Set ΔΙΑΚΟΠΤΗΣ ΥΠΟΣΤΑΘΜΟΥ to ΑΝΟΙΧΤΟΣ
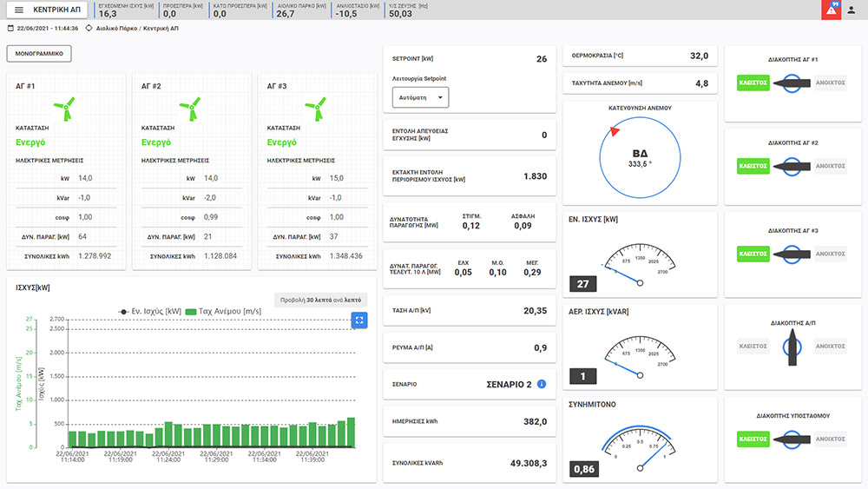868x489 pixels. pos(830,439)
